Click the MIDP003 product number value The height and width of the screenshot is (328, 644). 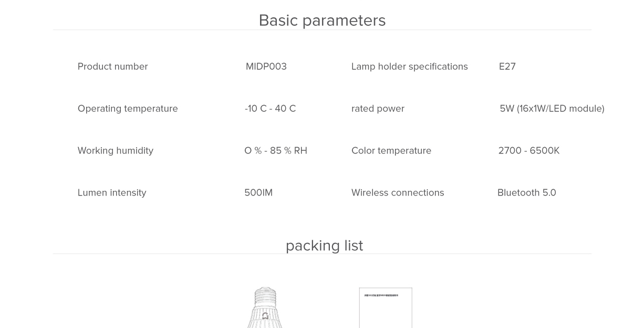(266, 67)
